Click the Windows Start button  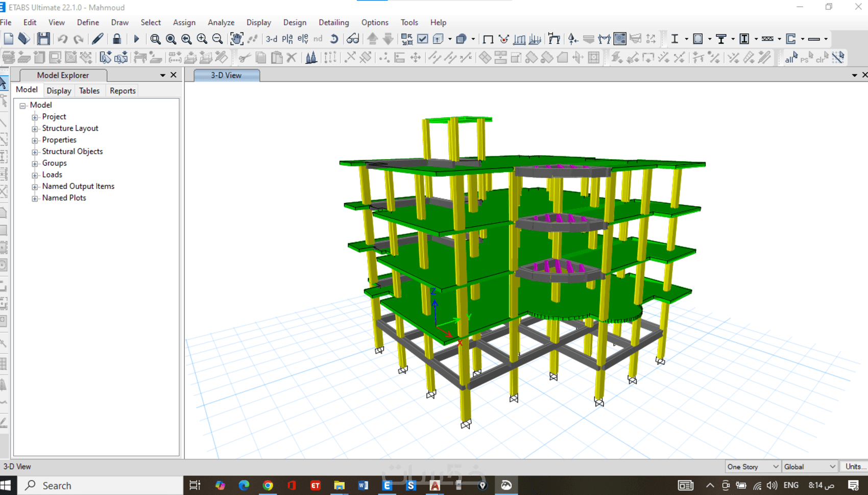[x=7, y=485]
